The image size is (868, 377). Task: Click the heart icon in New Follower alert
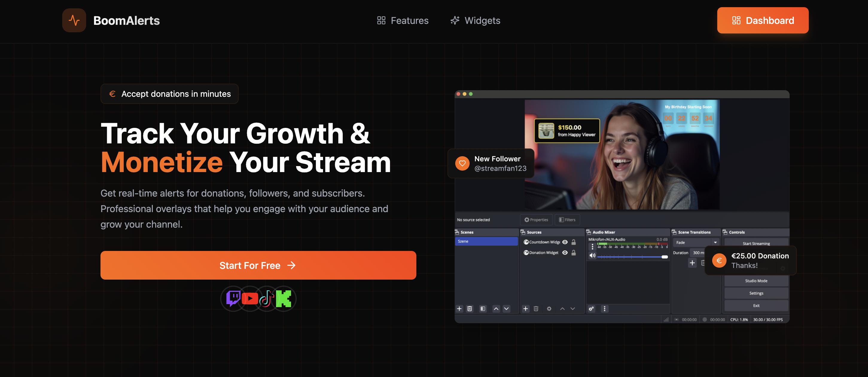coord(462,163)
